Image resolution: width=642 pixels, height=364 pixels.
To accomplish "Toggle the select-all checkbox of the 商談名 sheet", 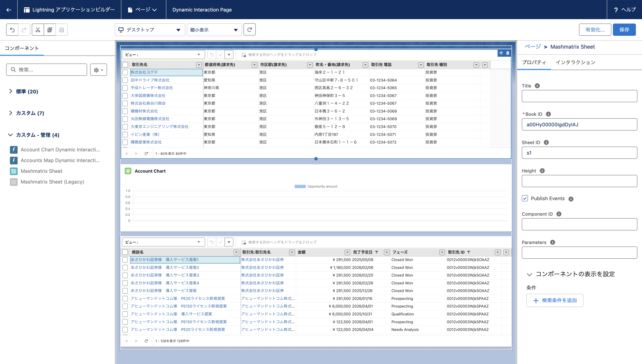I will pos(125,252).
